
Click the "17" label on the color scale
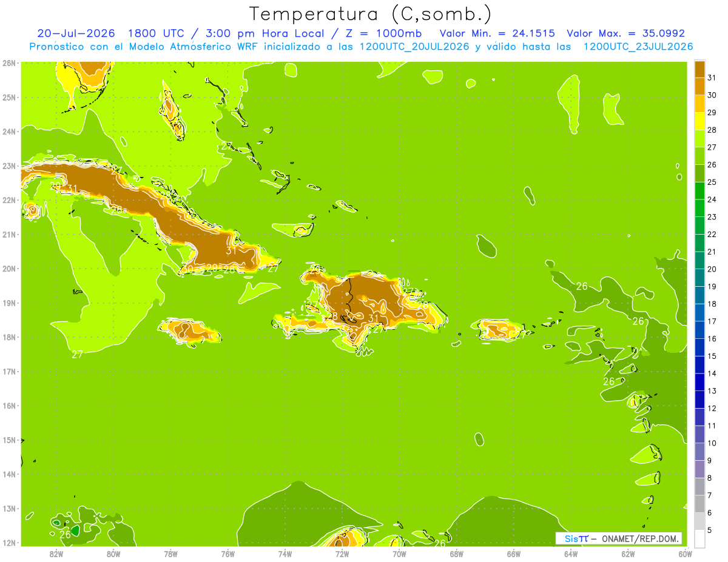[x=712, y=321]
